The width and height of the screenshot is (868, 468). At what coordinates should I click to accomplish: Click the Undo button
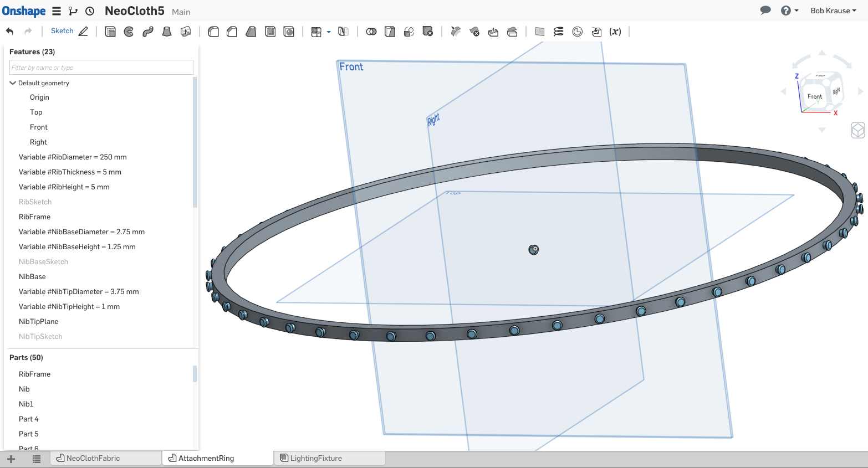point(9,32)
